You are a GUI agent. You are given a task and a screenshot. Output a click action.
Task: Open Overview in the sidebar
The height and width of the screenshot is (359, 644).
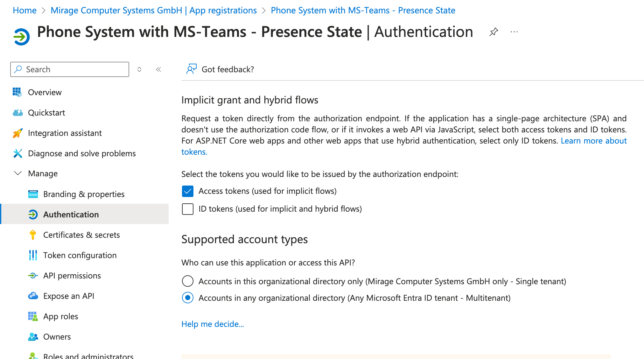coord(45,92)
